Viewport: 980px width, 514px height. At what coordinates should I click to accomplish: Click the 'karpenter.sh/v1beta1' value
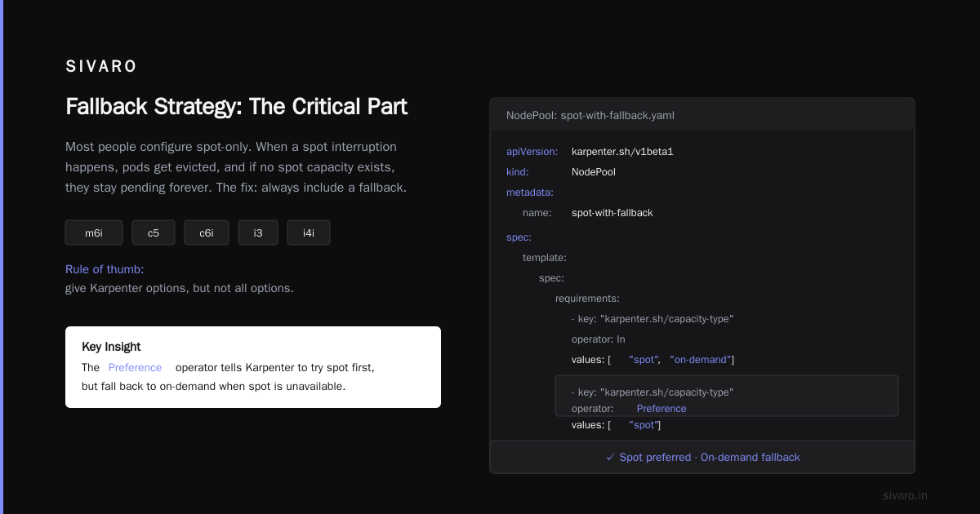tap(622, 152)
